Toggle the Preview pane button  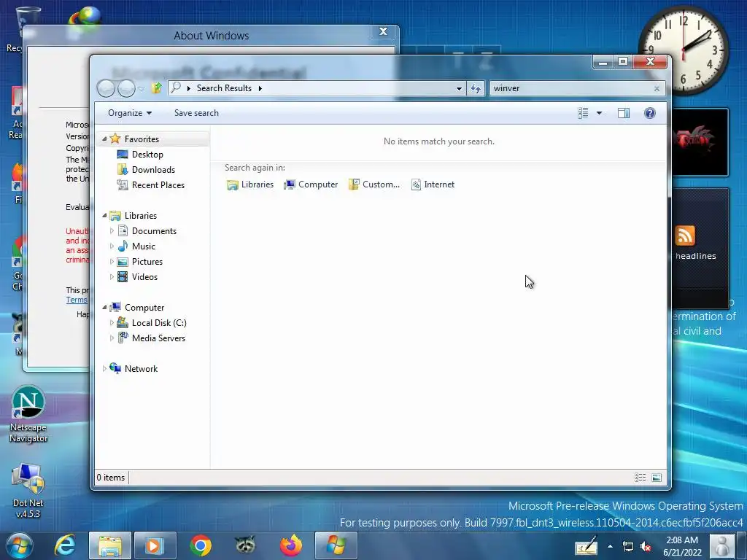624,113
